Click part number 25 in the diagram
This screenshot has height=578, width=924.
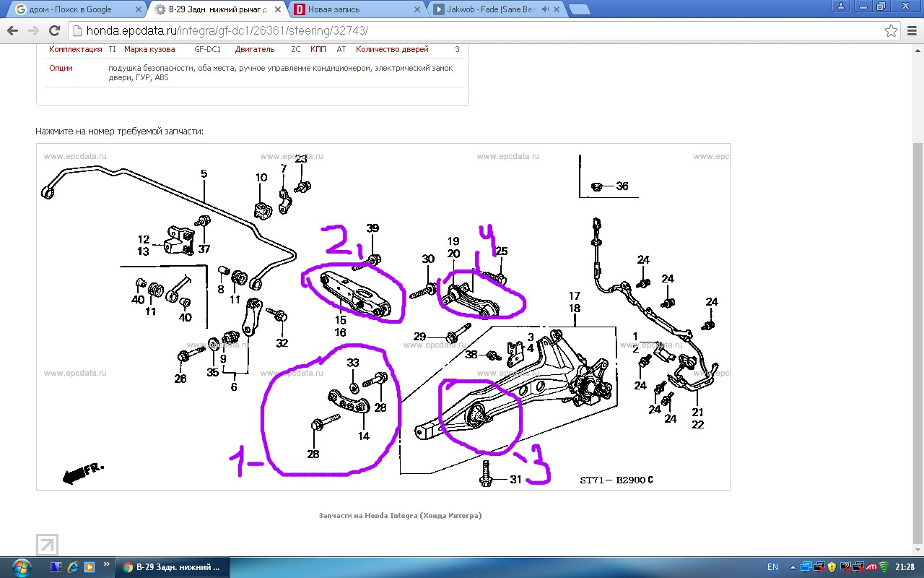(x=502, y=251)
